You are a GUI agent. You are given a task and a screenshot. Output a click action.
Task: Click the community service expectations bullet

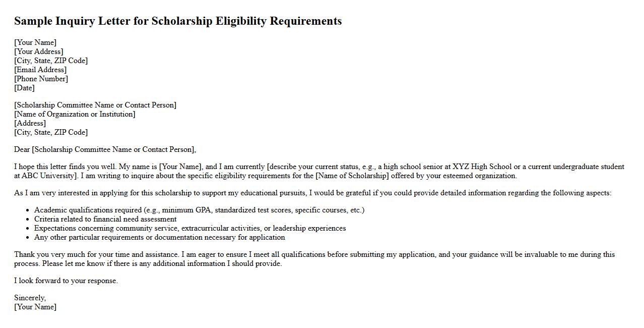tap(190, 228)
